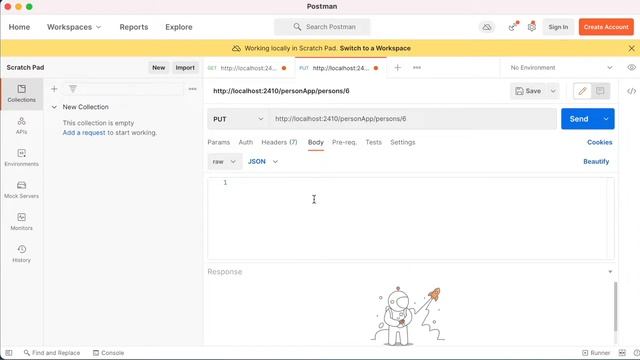The image size is (640, 360).
Task: Add a new request tab with plus
Action: click(x=398, y=68)
